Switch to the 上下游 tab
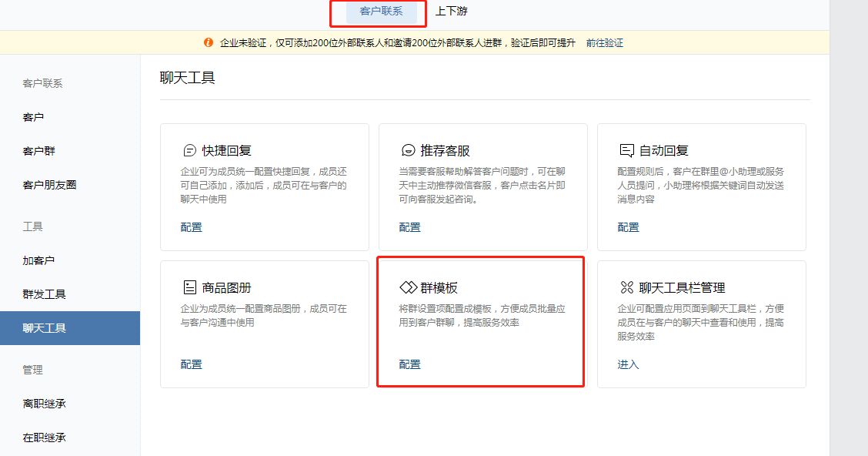 click(451, 12)
